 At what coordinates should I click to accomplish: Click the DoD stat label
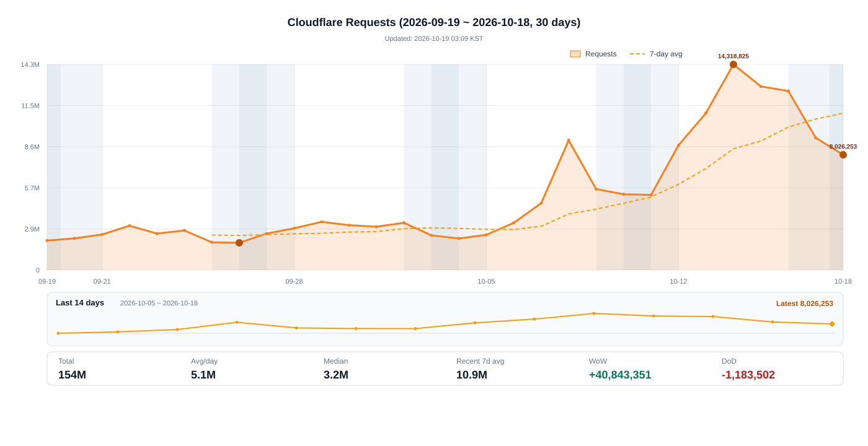coord(729,361)
